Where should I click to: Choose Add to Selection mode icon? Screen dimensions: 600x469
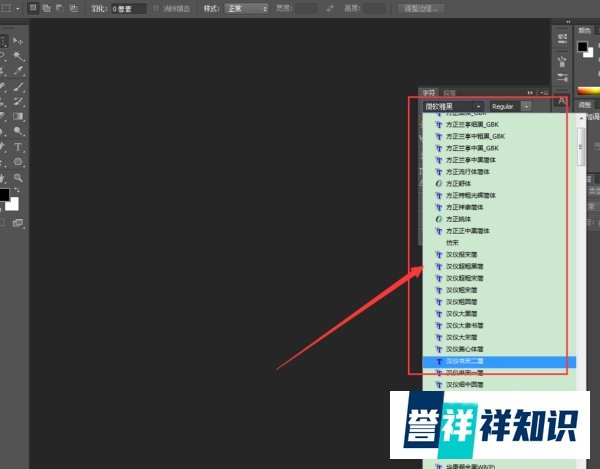point(46,8)
